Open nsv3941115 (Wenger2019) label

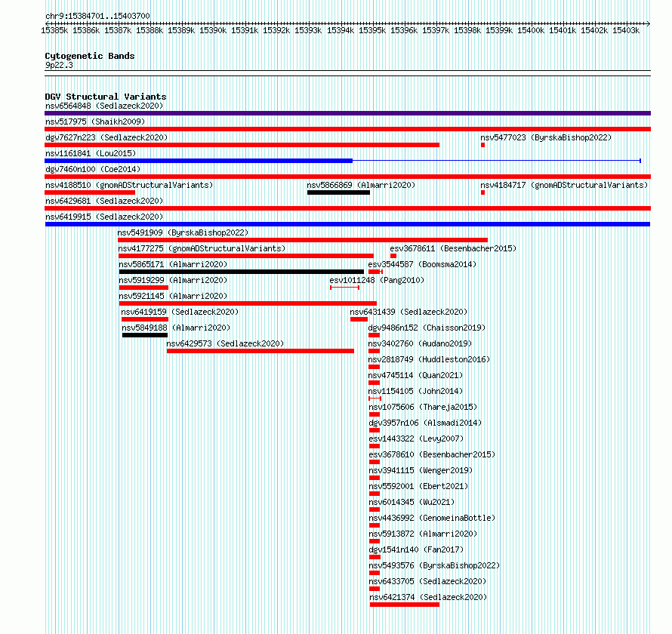(421, 470)
